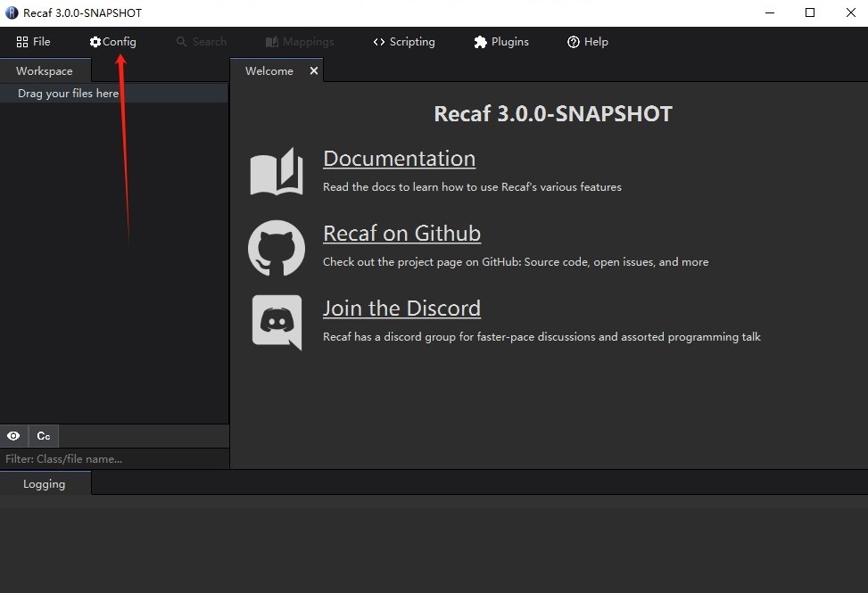Click the Class/file name filter field
This screenshot has height=593, width=868.
(114, 459)
